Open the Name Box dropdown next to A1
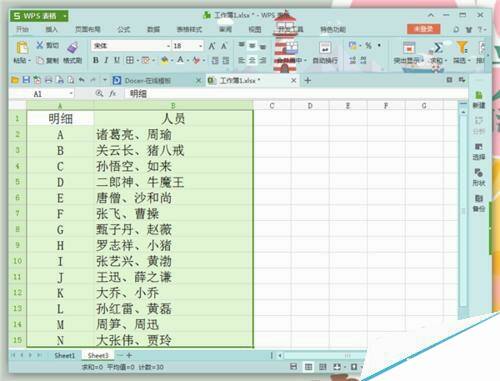This screenshot has width=500, height=381. tap(71, 94)
